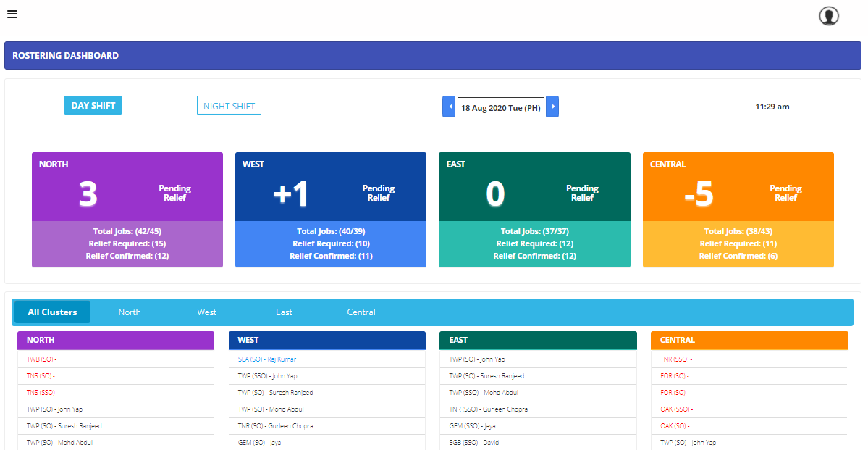This screenshot has width=868, height=450.
Task: Click the right arrow to advance the date
Action: (552, 106)
